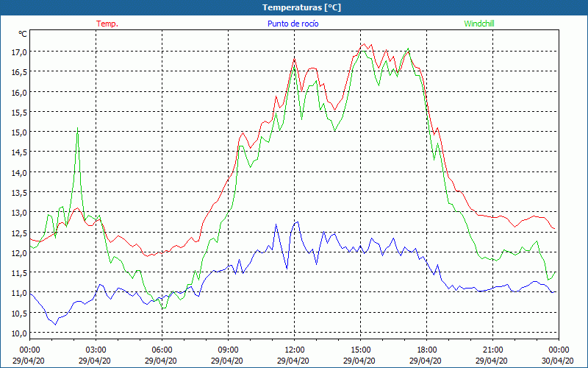Select the 12,5 y-axis value

click(x=19, y=233)
